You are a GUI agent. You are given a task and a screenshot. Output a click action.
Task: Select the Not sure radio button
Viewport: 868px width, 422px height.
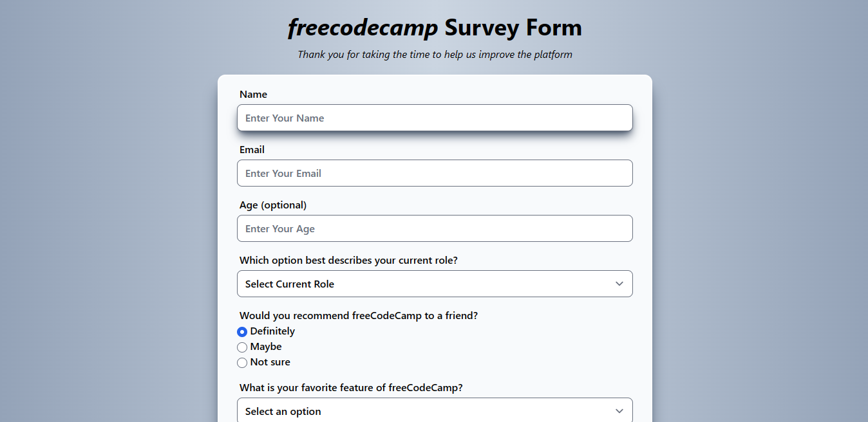tap(242, 362)
